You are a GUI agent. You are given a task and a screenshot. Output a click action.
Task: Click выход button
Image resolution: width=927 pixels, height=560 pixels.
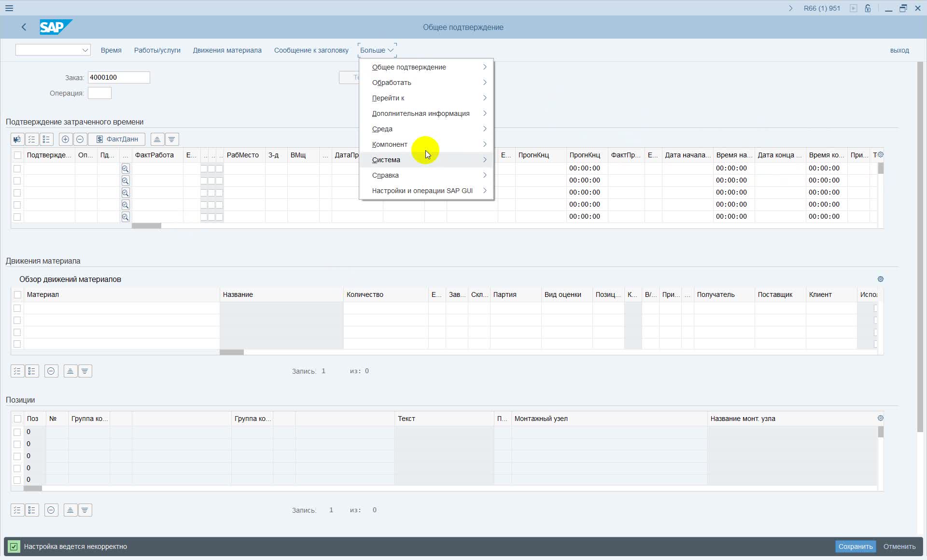[x=899, y=50]
